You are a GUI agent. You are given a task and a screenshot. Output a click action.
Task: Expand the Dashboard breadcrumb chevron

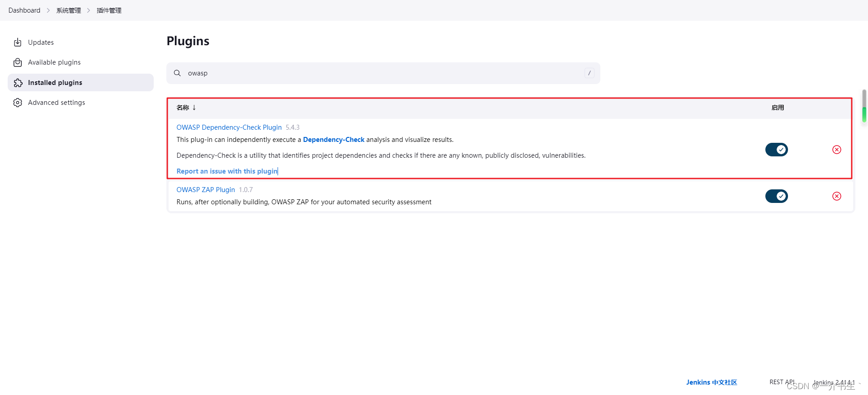click(x=48, y=10)
